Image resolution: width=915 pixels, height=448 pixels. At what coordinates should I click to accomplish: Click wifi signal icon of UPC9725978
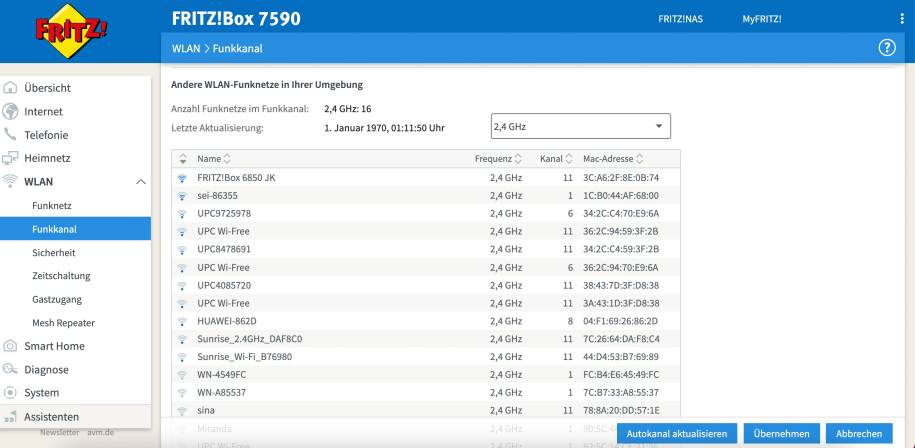click(x=182, y=214)
